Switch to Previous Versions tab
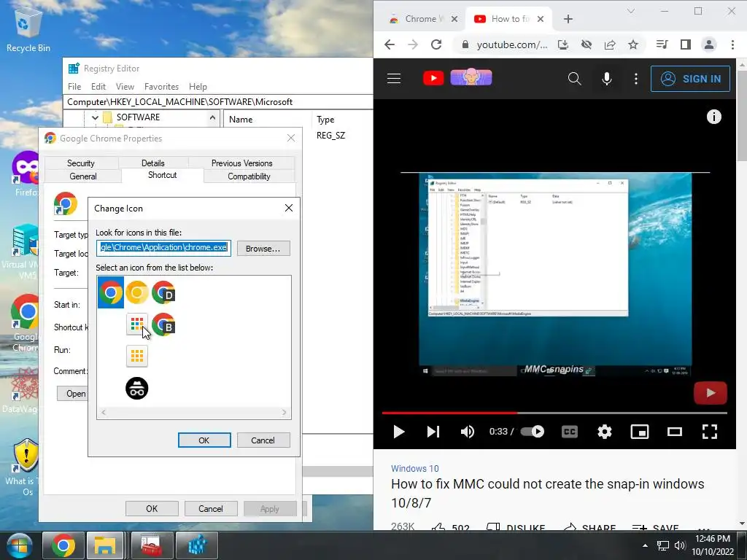Screen dimensions: 747x560 point(241,163)
